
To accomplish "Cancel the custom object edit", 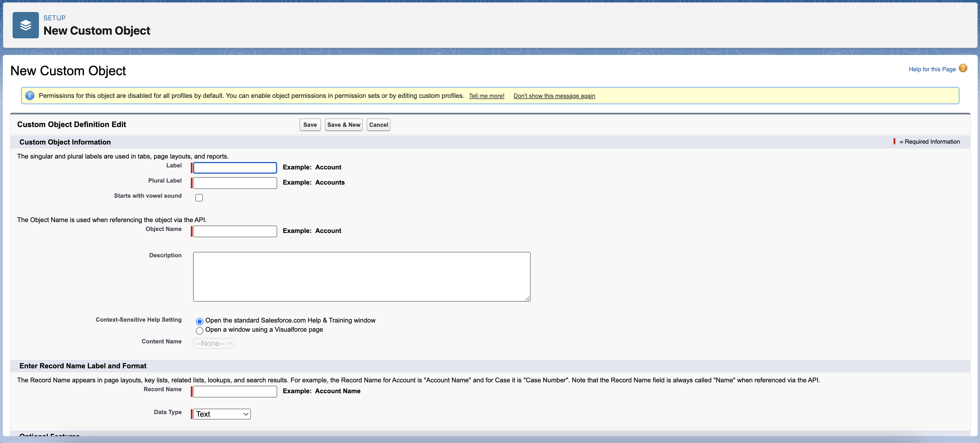I will pos(378,125).
